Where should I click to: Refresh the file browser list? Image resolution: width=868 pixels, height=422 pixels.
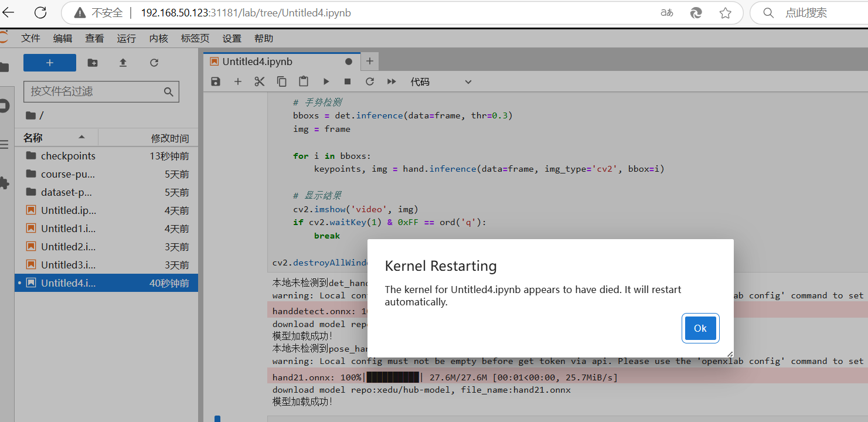(154, 63)
